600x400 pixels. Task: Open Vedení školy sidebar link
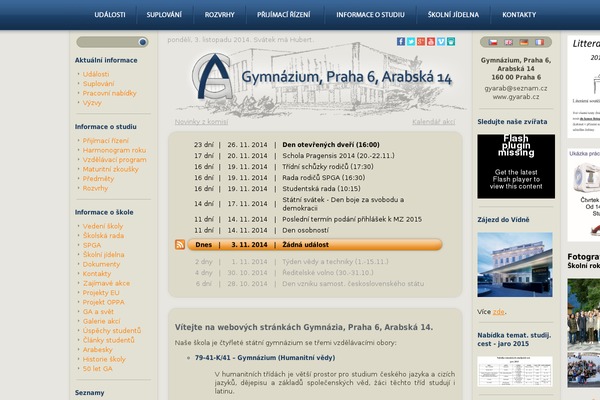103,226
